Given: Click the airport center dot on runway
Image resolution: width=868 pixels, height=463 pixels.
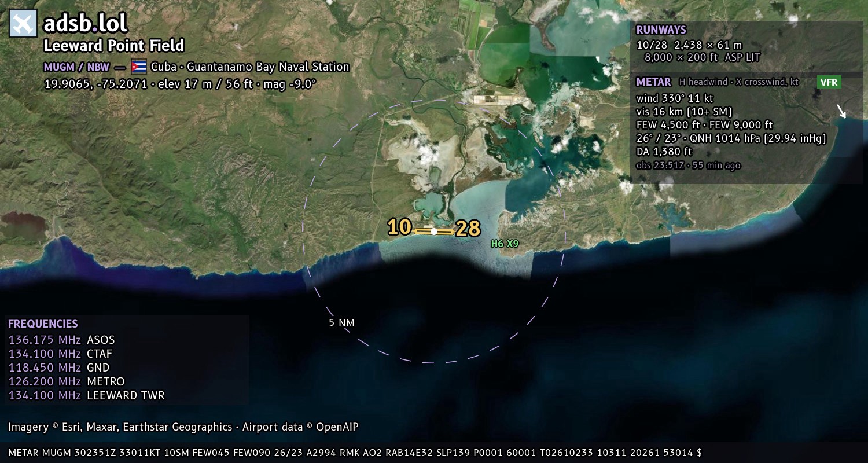Looking at the screenshot, I should tap(434, 231).
